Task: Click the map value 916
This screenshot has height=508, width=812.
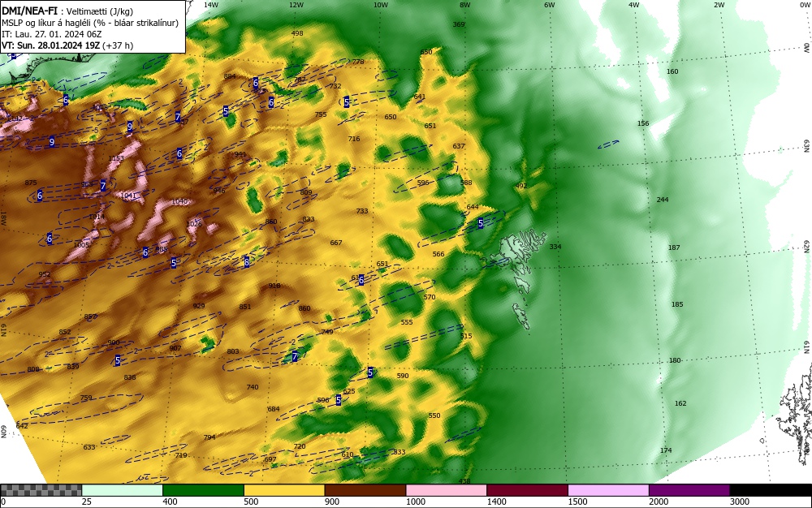Action: (274, 286)
